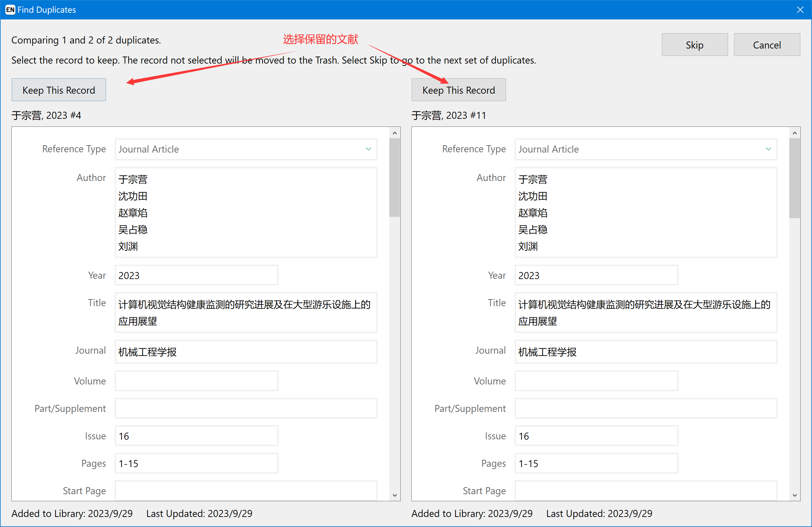
Task: Click Part/Supplement field in left record
Action: pyautogui.click(x=246, y=408)
